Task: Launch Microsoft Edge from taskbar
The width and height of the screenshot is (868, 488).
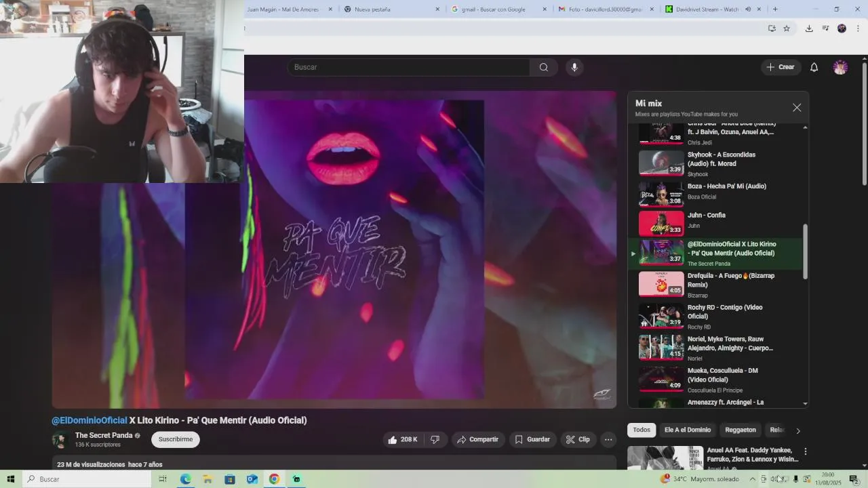Action: (x=185, y=479)
